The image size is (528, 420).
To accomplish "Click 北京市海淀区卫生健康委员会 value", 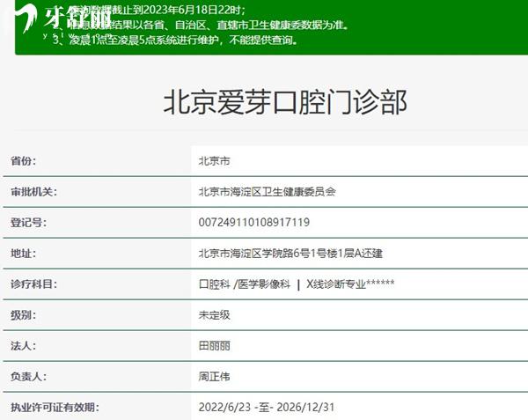I will [267, 192].
